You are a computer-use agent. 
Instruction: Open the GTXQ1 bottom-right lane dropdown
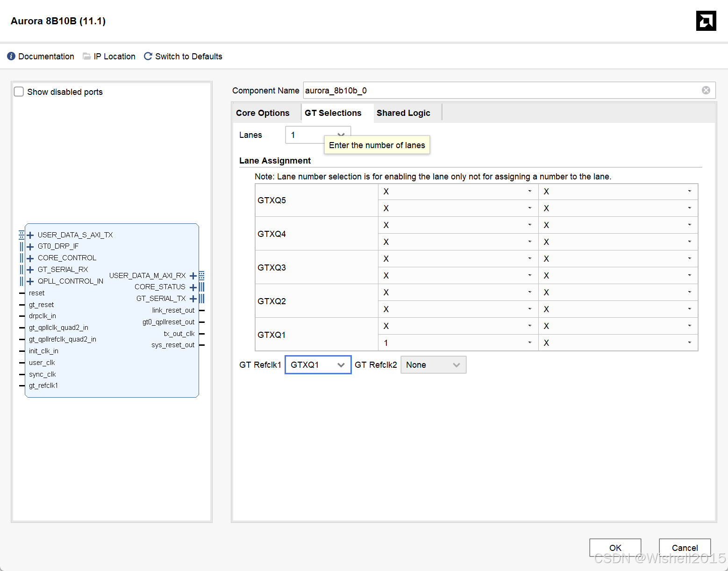click(x=618, y=343)
